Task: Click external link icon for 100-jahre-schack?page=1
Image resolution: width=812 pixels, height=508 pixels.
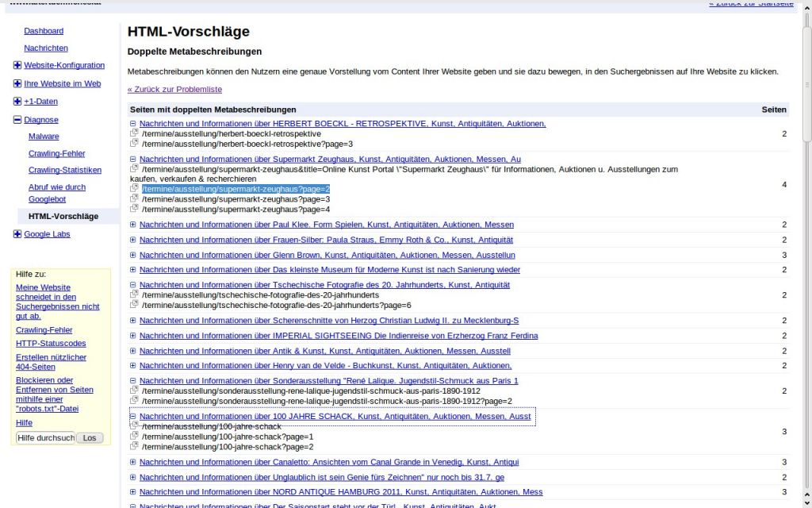Action: tap(134, 437)
